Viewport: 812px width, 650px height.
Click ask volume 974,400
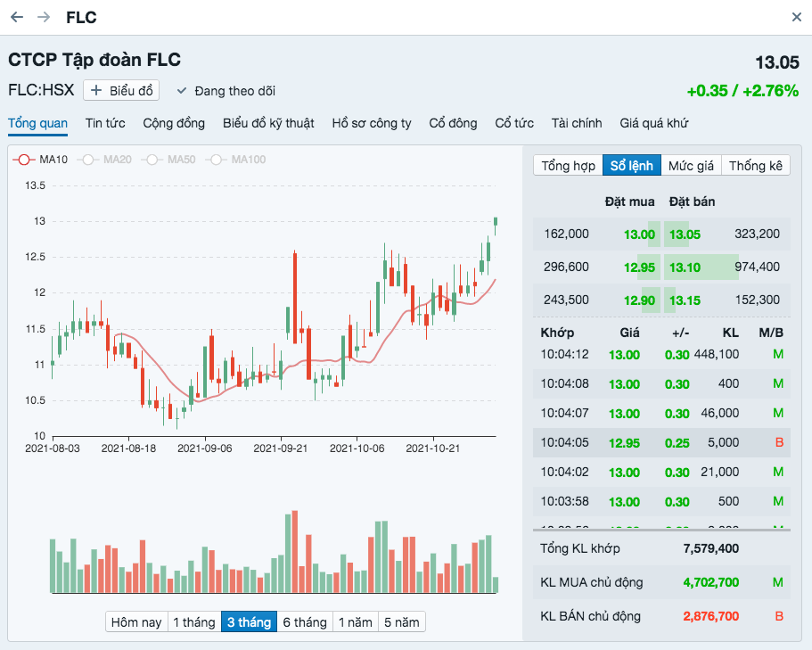point(757,267)
